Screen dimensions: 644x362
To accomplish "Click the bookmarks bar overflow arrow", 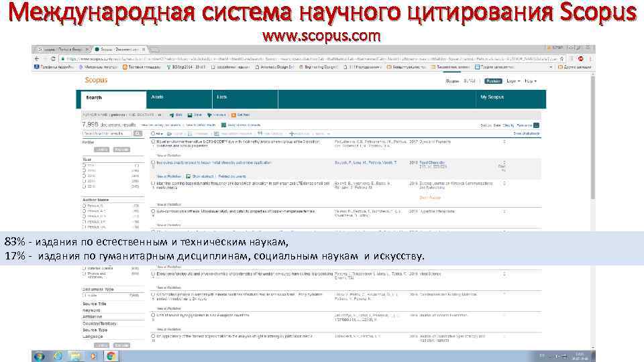I will point(551,67).
